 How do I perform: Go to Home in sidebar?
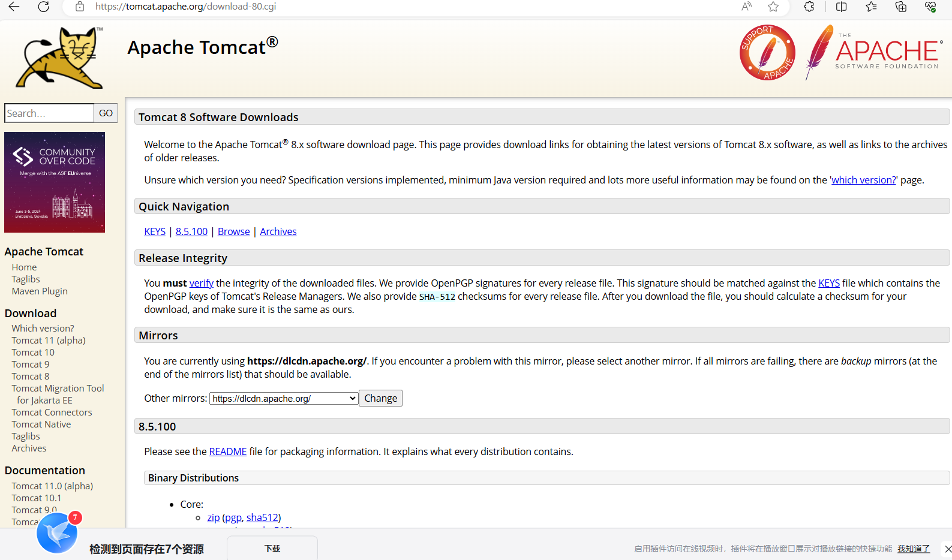click(24, 267)
